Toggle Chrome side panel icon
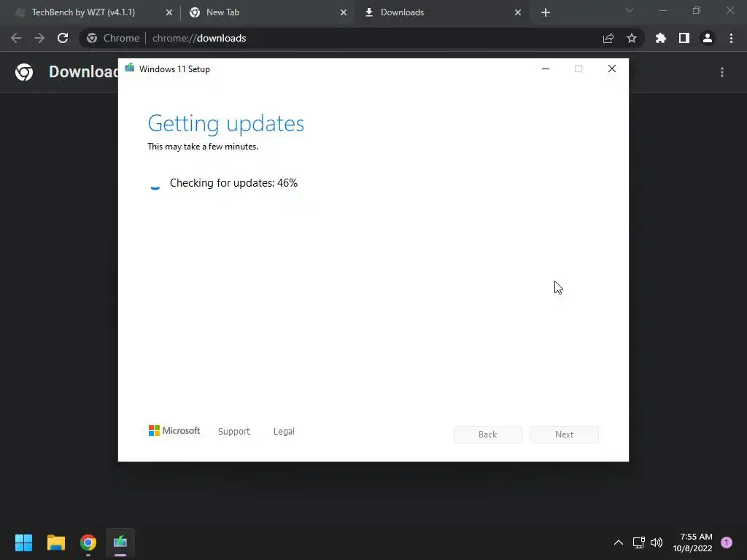 [684, 38]
